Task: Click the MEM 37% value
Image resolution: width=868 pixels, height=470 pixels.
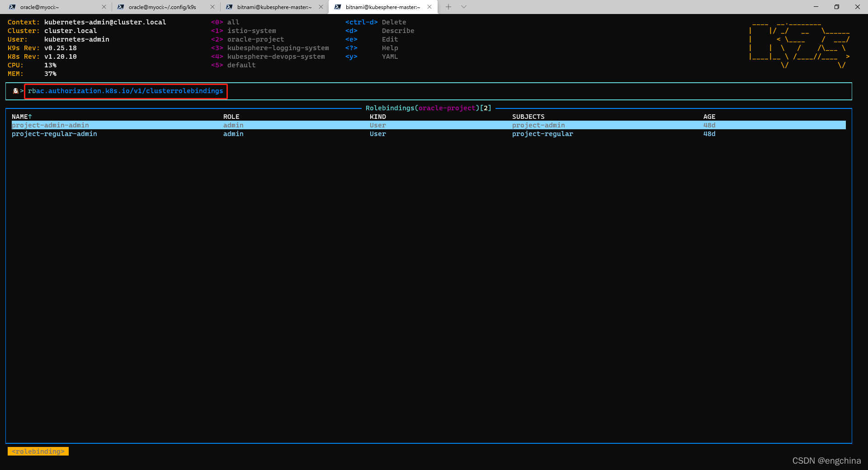Action: click(50, 74)
